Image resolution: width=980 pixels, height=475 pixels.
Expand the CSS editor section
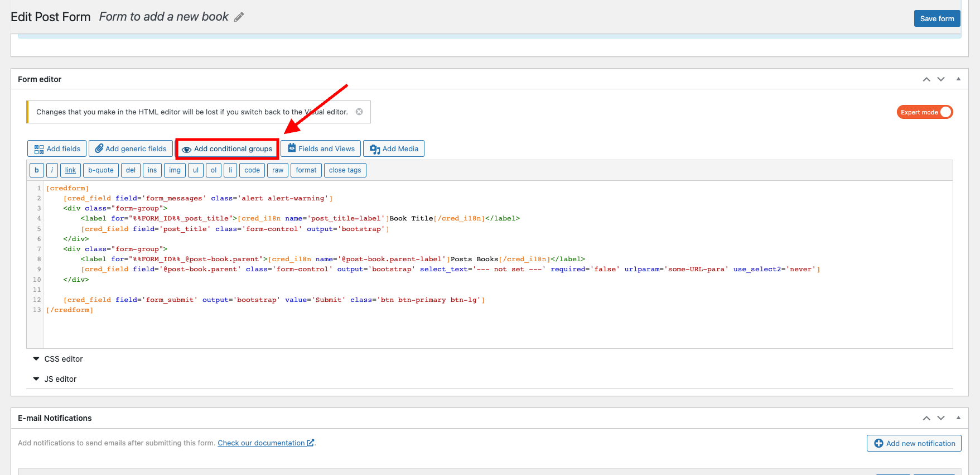[57, 359]
